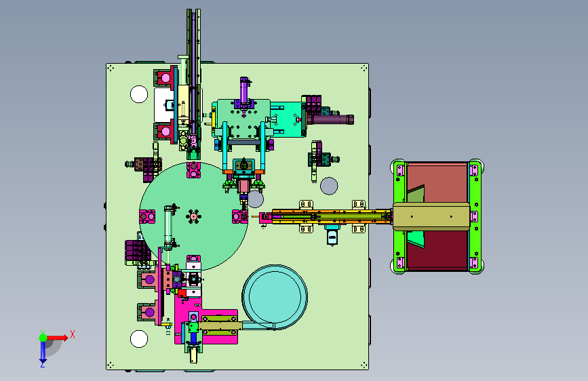This screenshot has height=381, width=588.
Task: Click the red X axis arrow of triad
Action: [x=58, y=338]
